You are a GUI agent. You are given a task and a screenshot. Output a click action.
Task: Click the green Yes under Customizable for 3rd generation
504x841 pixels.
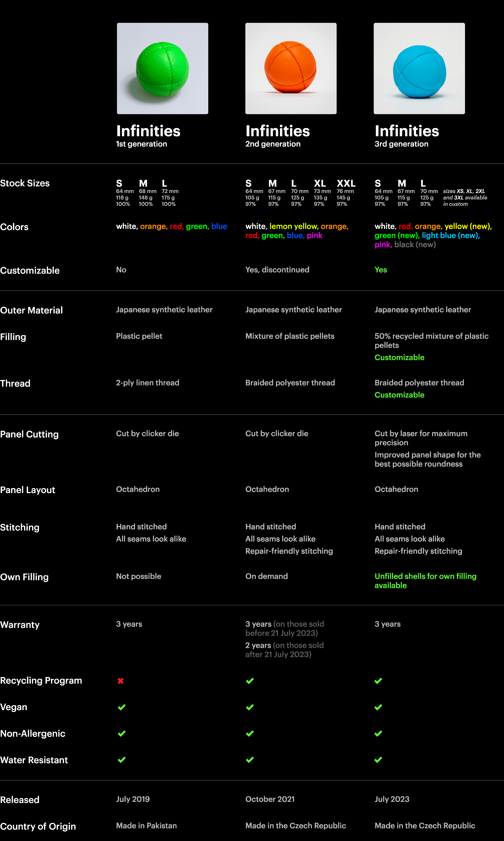click(x=381, y=270)
